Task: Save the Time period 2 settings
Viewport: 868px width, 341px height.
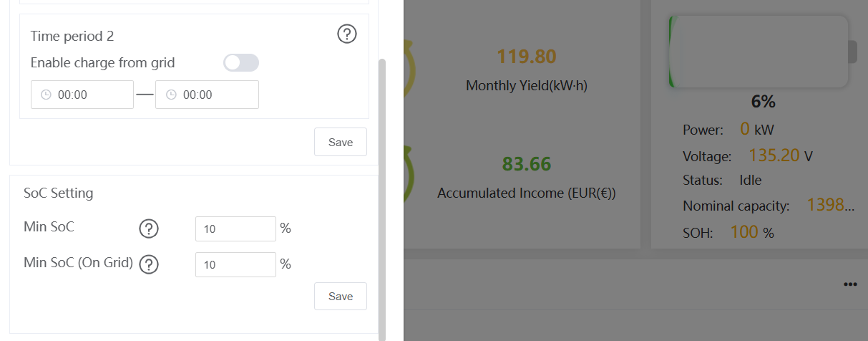Action: coord(341,142)
